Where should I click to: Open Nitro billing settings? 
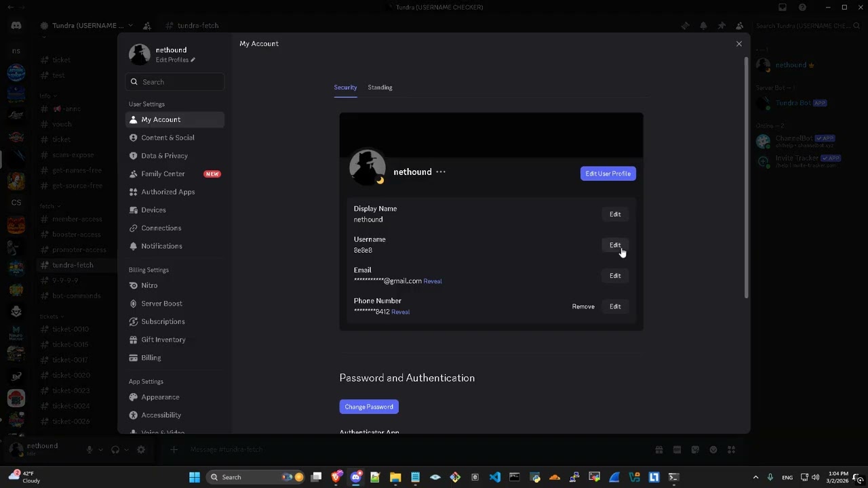174,285
